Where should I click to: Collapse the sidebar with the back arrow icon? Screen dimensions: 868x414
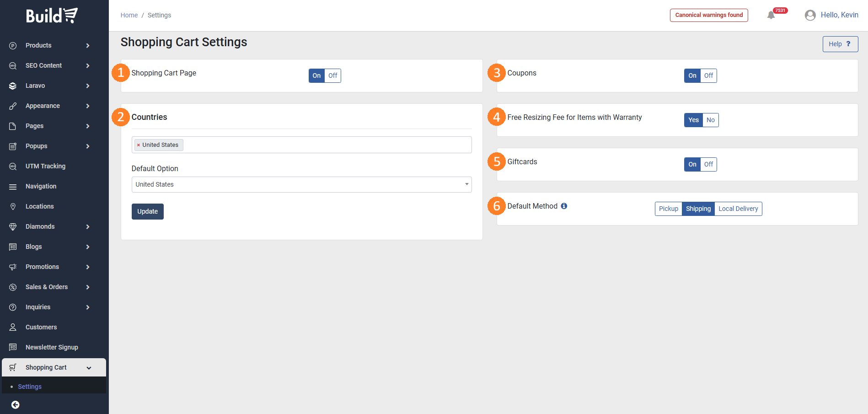(15, 405)
